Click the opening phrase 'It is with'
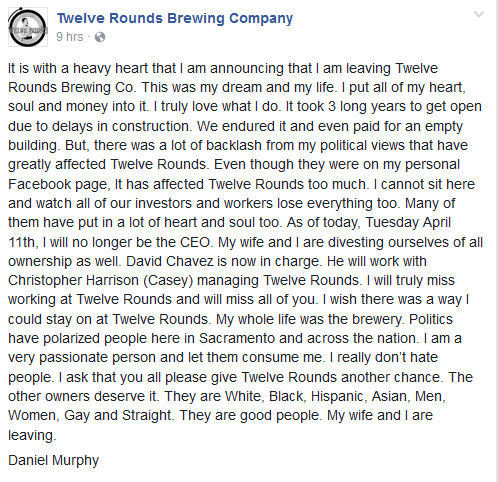This screenshot has height=482, width=498. coord(33,68)
